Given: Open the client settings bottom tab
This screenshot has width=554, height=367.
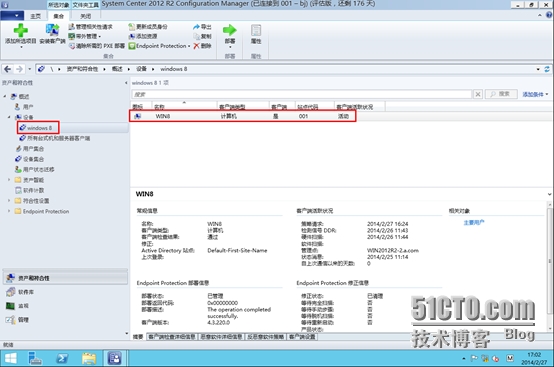Looking at the screenshot, I should 302,337.
